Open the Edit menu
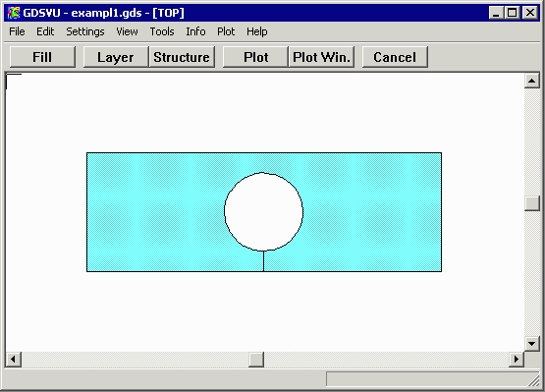545x392 pixels. (x=45, y=31)
